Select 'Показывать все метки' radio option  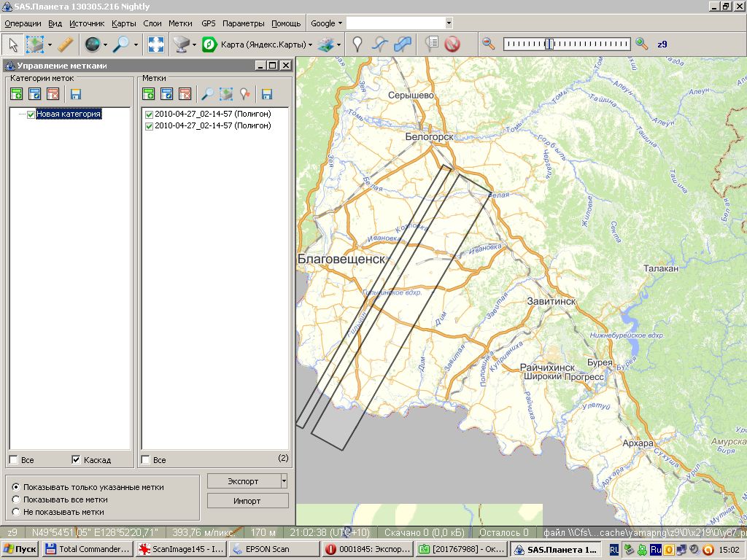[16, 499]
